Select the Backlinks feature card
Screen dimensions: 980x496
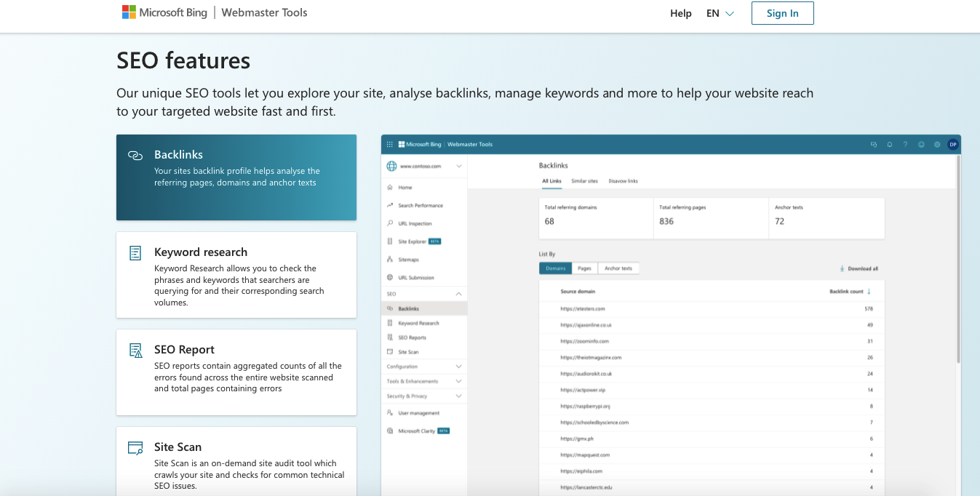point(236,177)
